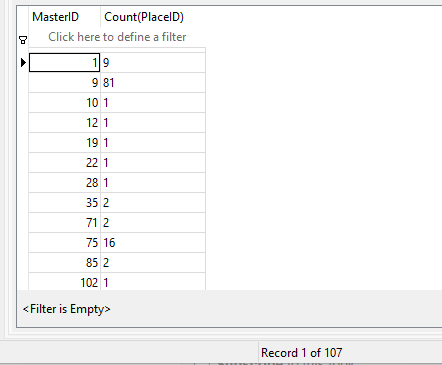The width and height of the screenshot is (442, 365).
Task: Select Count cell in MasterID 10 row
Action: pyautogui.click(x=153, y=103)
